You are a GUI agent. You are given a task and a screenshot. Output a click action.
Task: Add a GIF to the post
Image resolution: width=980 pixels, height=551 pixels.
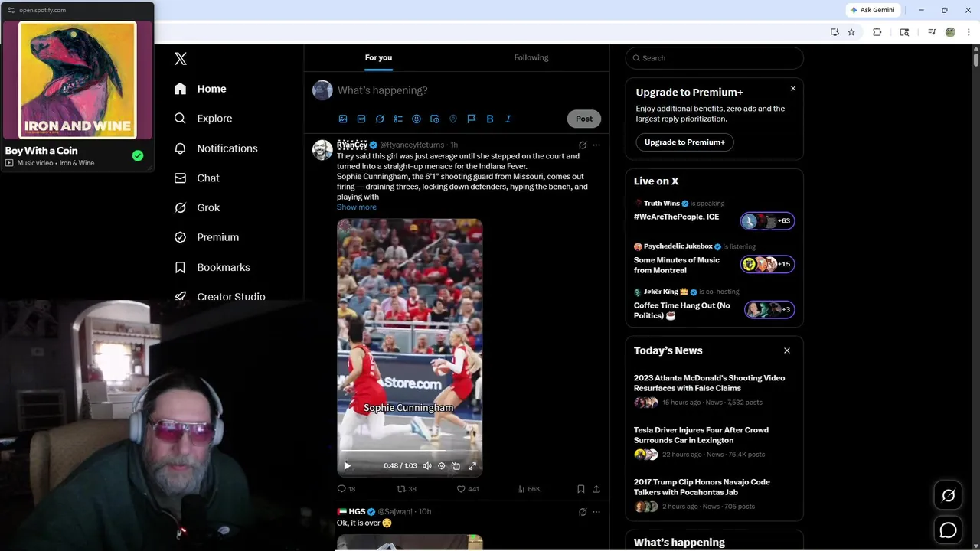pyautogui.click(x=361, y=119)
